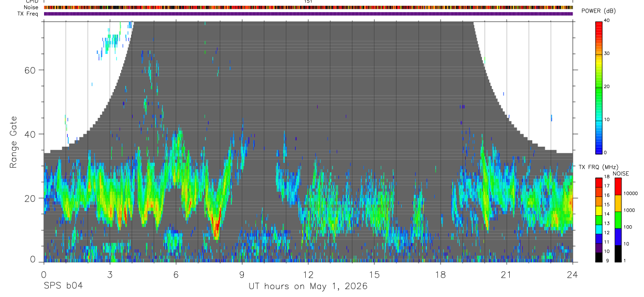Click the NOISE legend title
644x297 pixels.
tap(621, 173)
